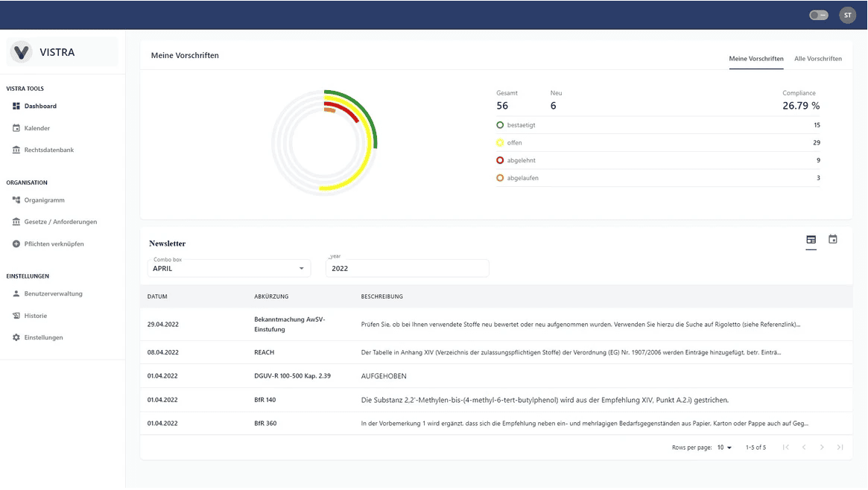Click the yellow offen status circle

click(500, 143)
